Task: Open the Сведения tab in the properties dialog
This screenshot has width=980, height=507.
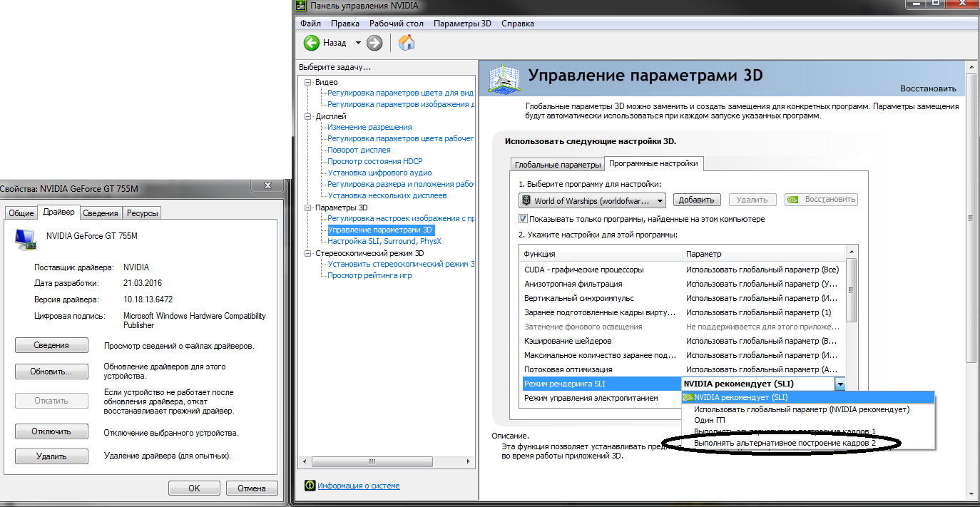Action: tap(101, 213)
